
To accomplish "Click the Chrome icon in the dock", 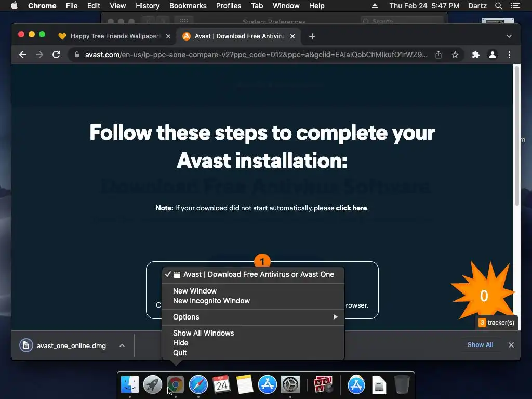I will pos(176,385).
